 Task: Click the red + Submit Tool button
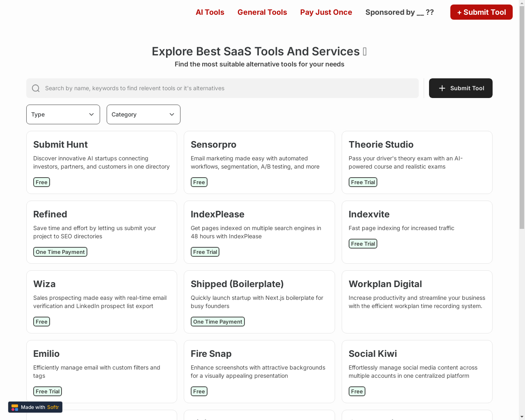pos(482,12)
